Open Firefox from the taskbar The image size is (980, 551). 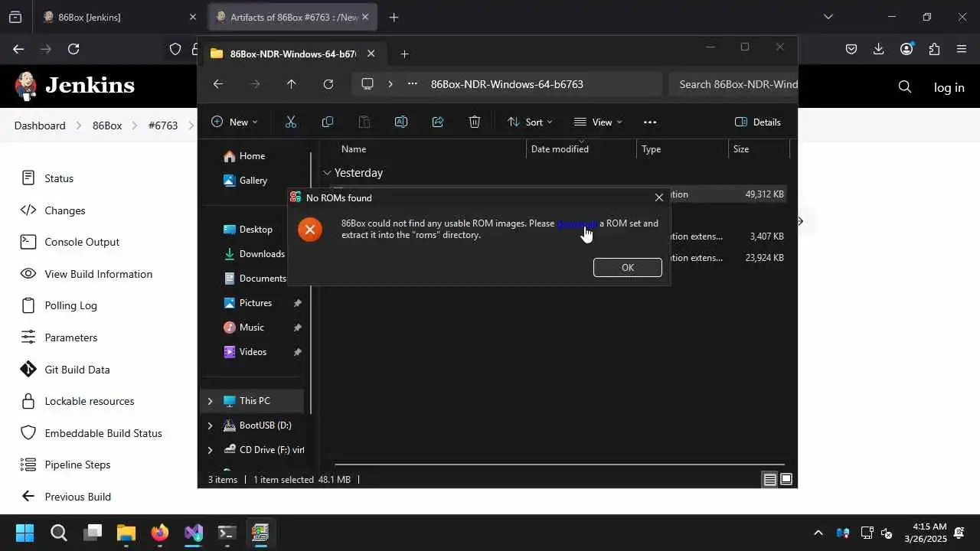point(159,533)
